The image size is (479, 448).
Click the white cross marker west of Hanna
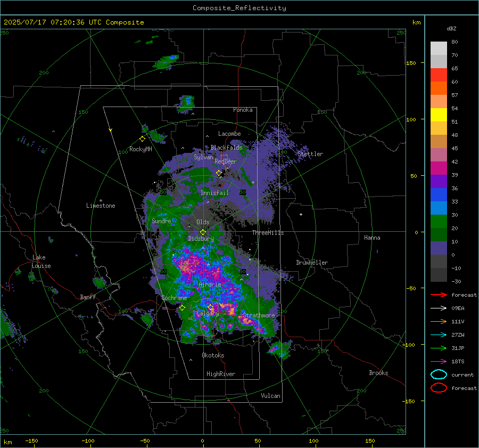tap(301, 214)
